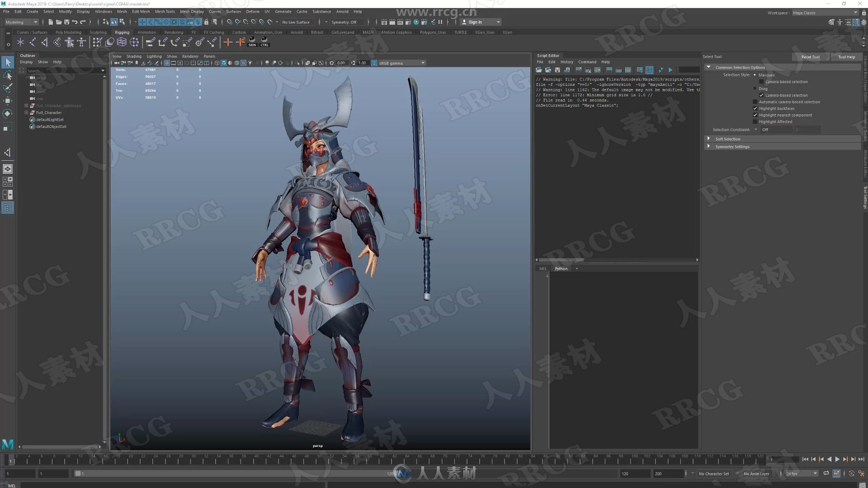868x488 pixels.
Task: Click Execute All in Script Editor
Action: pos(670,70)
